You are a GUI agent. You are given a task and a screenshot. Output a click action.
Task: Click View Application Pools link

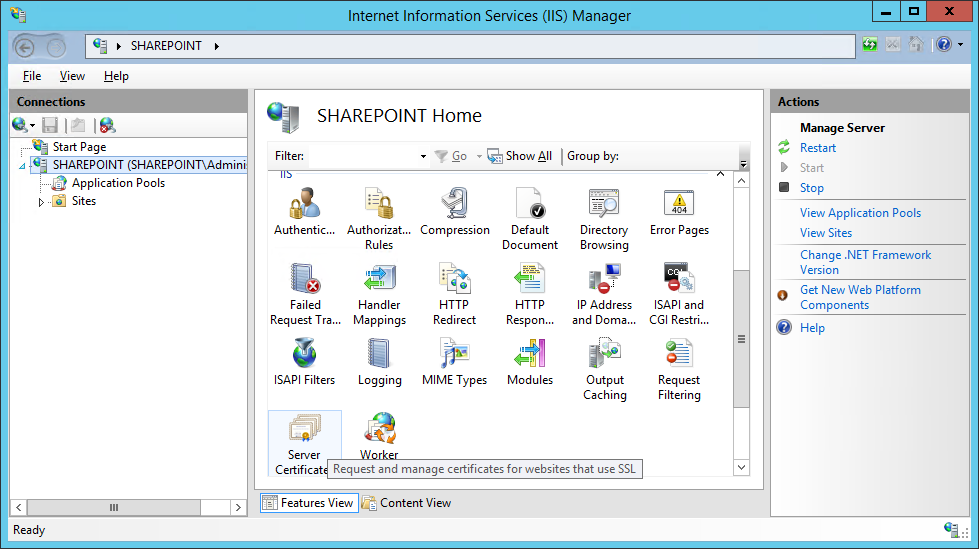pyautogui.click(x=860, y=213)
